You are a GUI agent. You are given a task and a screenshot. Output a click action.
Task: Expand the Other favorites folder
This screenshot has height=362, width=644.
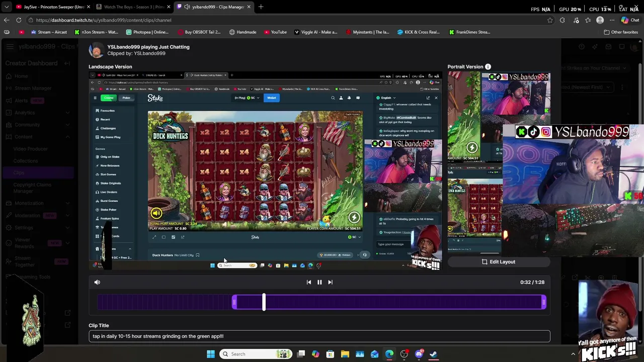click(621, 32)
